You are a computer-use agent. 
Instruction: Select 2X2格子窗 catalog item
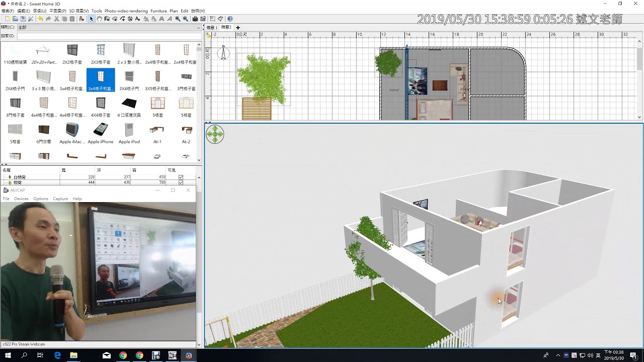72,54
